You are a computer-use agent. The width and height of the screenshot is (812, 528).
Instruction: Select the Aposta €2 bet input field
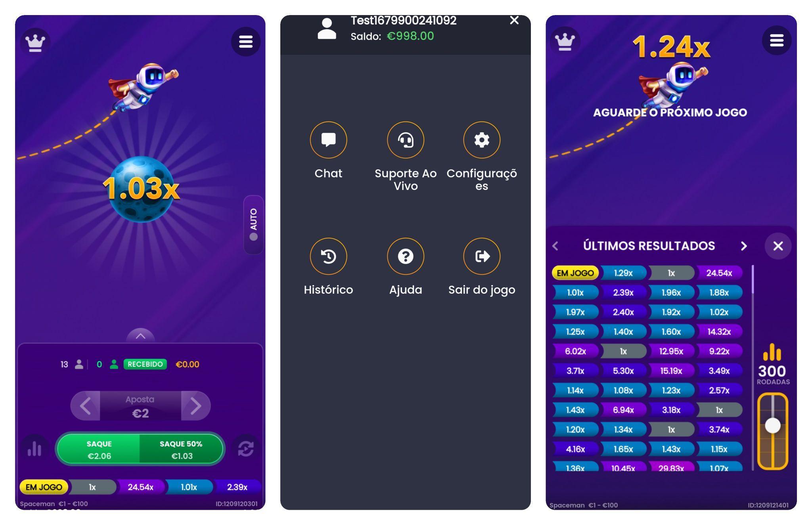138,406
